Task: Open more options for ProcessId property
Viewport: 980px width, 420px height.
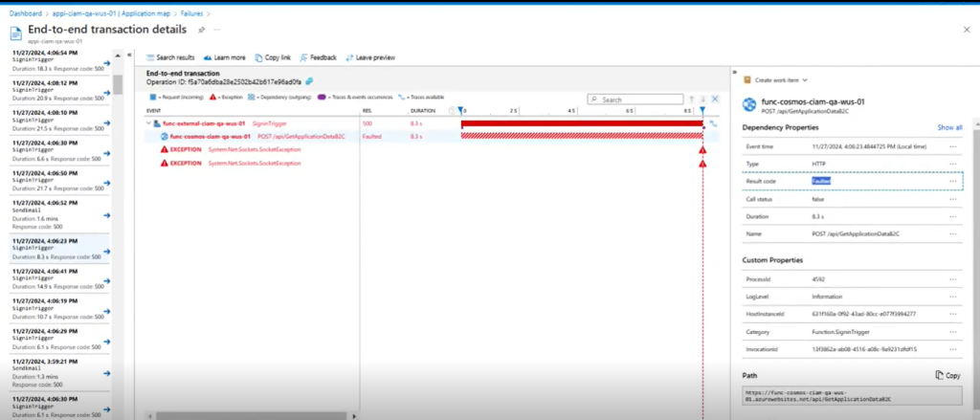Action: [952, 279]
